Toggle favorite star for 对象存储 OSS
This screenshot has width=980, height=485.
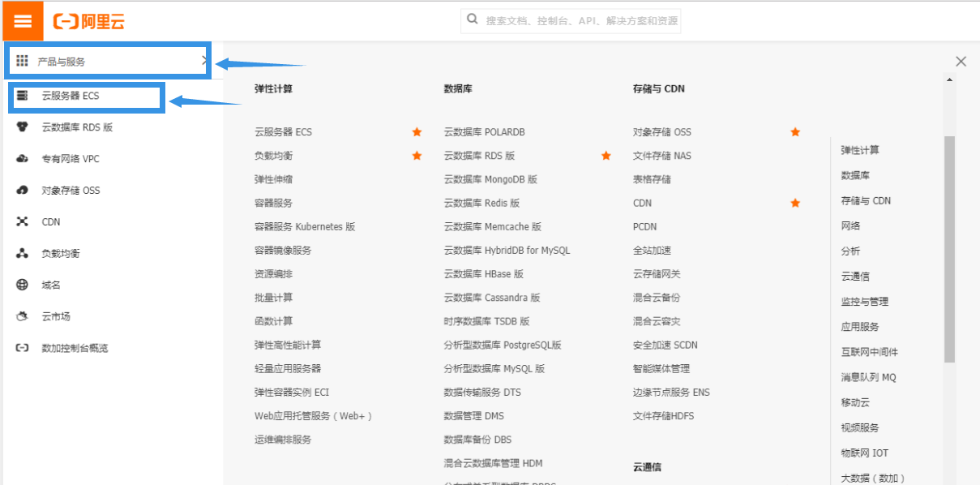[x=795, y=132]
